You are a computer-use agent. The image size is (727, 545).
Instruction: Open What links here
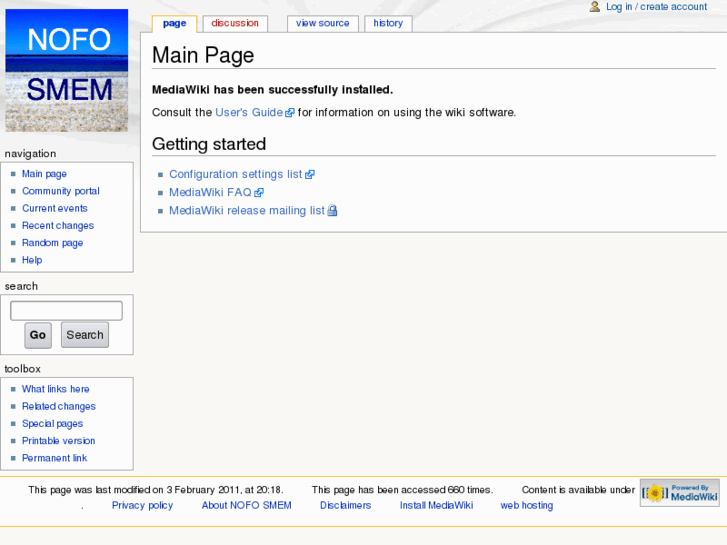(x=56, y=389)
